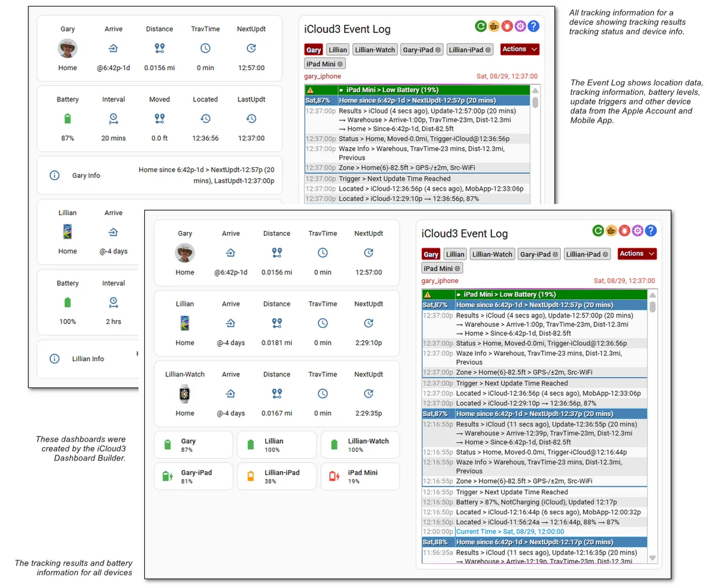The width and height of the screenshot is (707, 588).
Task: Select the Gary tab in the front Event Log
Action: point(431,254)
